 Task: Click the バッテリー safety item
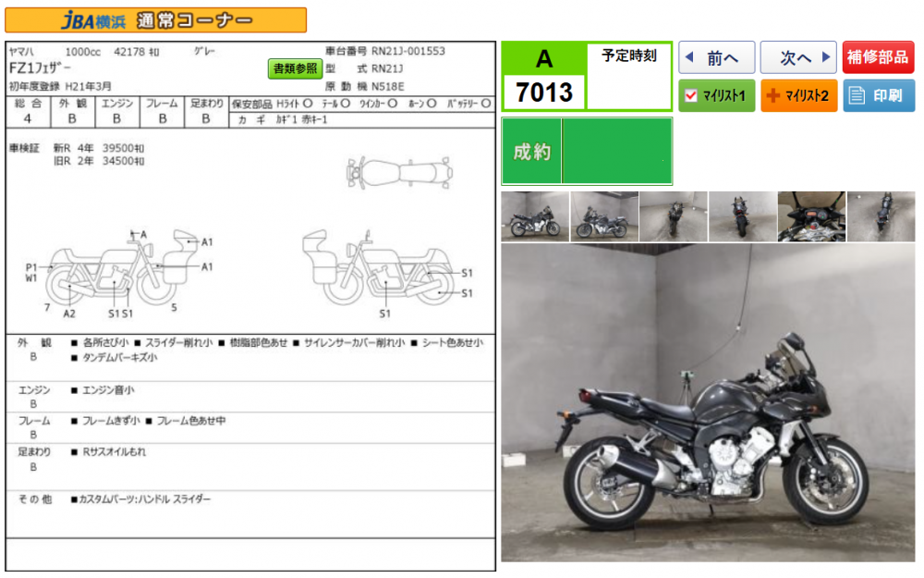click(468, 104)
